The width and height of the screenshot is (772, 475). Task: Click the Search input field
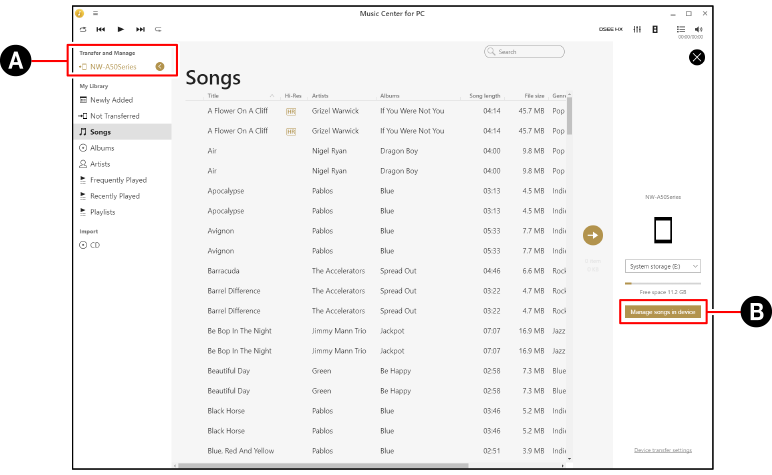pyautogui.click(x=525, y=52)
